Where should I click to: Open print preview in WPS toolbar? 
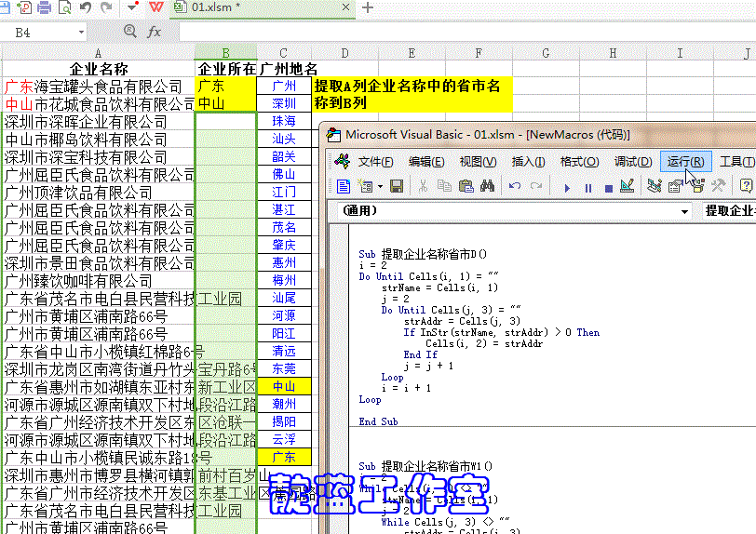coord(64,7)
